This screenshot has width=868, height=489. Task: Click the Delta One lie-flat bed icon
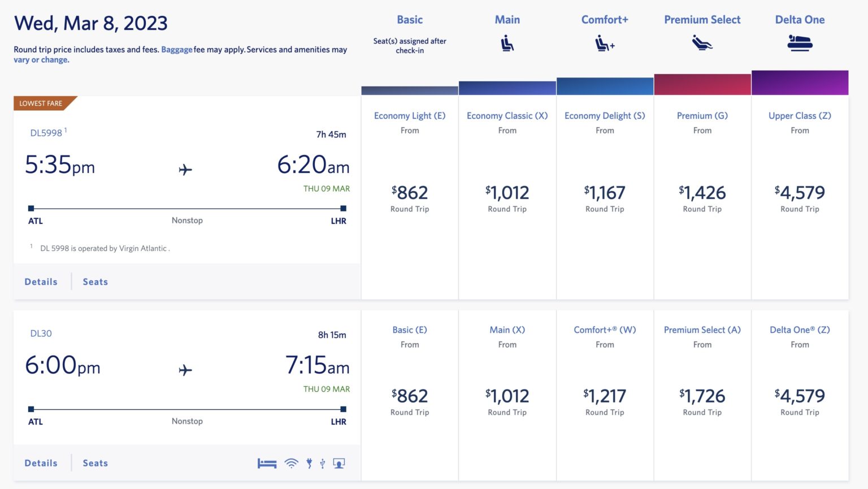[x=800, y=42]
